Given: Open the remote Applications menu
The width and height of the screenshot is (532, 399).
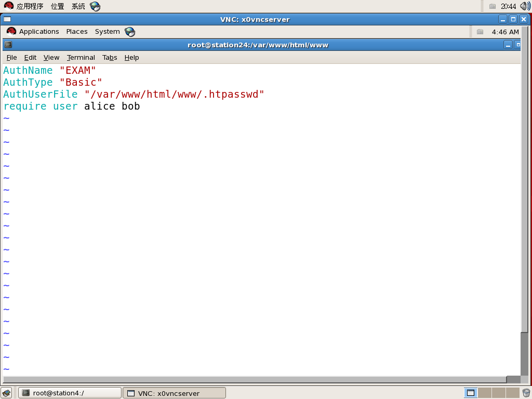Looking at the screenshot, I should coord(39,32).
